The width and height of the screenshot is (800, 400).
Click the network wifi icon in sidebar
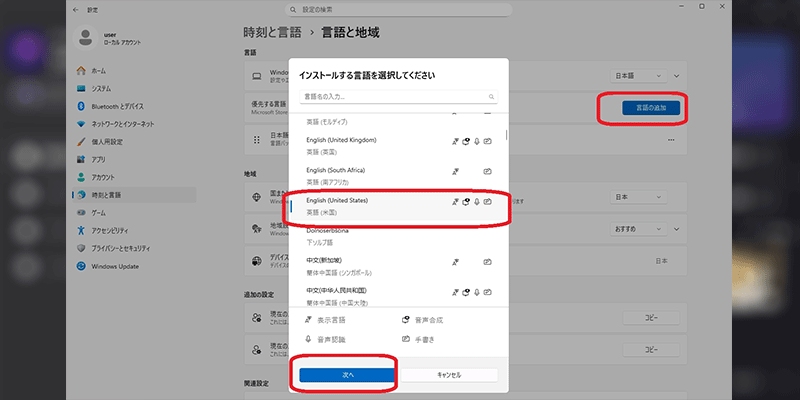point(81,124)
